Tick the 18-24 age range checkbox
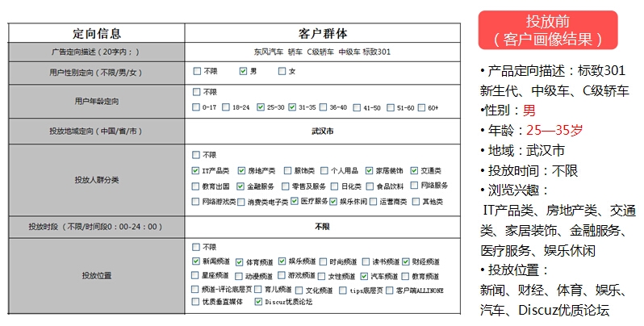Image resolution: width=644 pixels, height=326 pixels. pos(226,107)
